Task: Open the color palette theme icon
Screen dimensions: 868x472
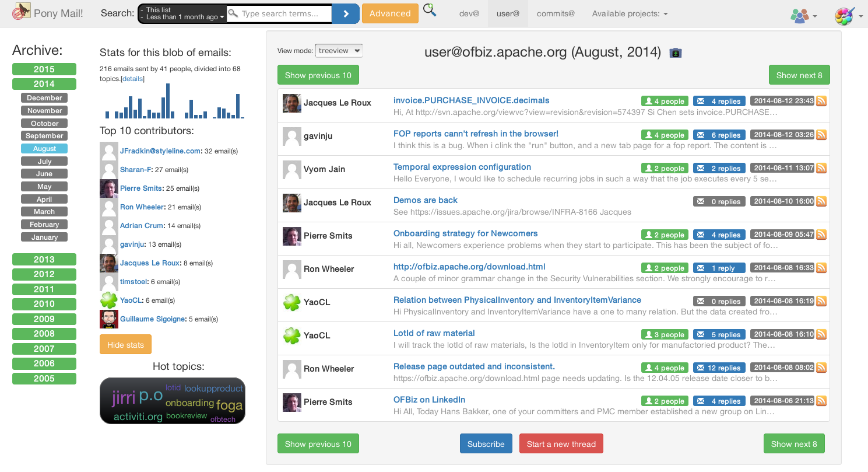Action: pyautogui.click(x=844, y=16)
